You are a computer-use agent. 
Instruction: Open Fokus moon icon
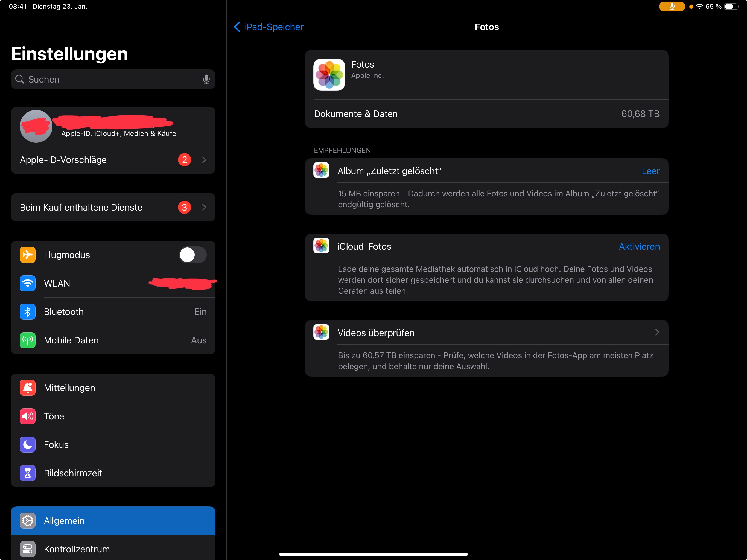27,445
